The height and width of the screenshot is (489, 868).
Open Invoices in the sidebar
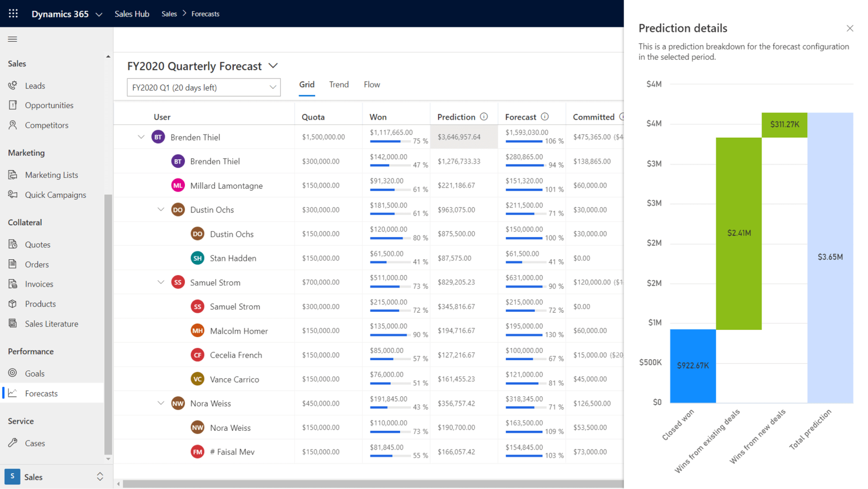39,284
